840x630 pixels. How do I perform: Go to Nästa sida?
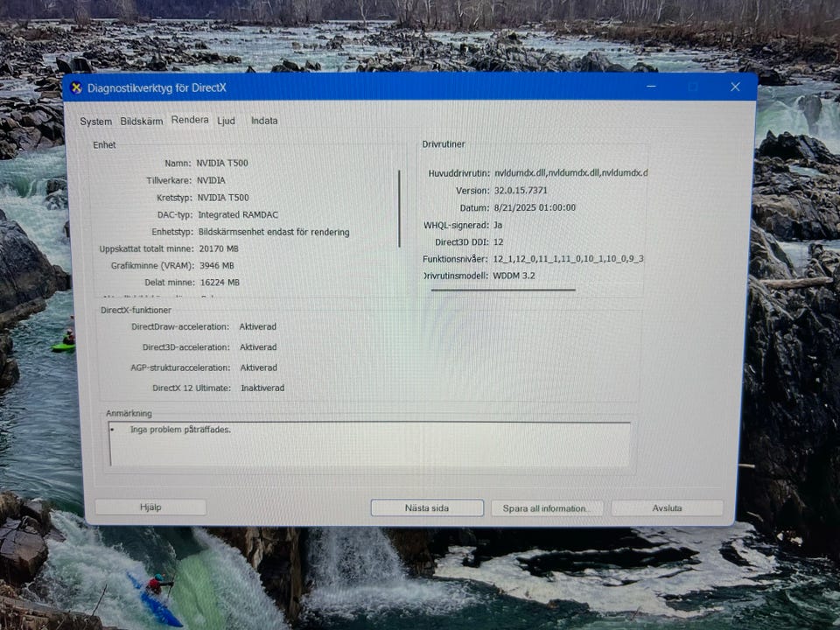coord(427,507)
